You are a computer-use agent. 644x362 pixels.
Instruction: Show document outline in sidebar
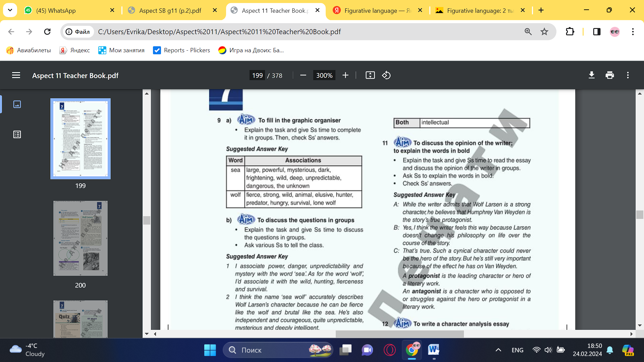point(17,134)
